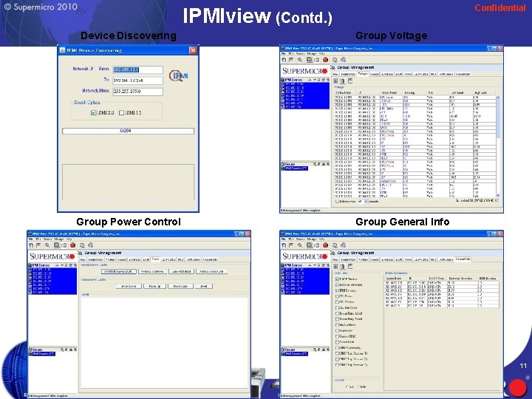Image resolution: width=532 pixels, height=399 pixels.
Task: Select the highlighted group entry in Group Power Control window
Action: (43, 354)
